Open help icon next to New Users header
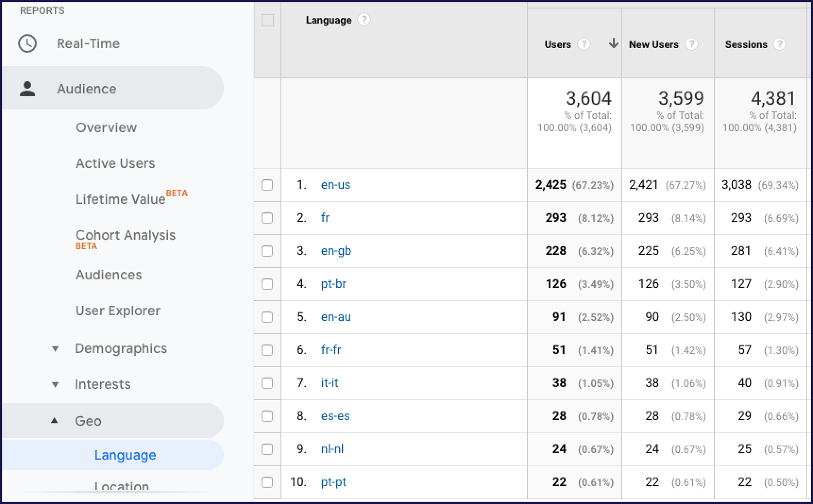The image size is (813, 504). 692,44
